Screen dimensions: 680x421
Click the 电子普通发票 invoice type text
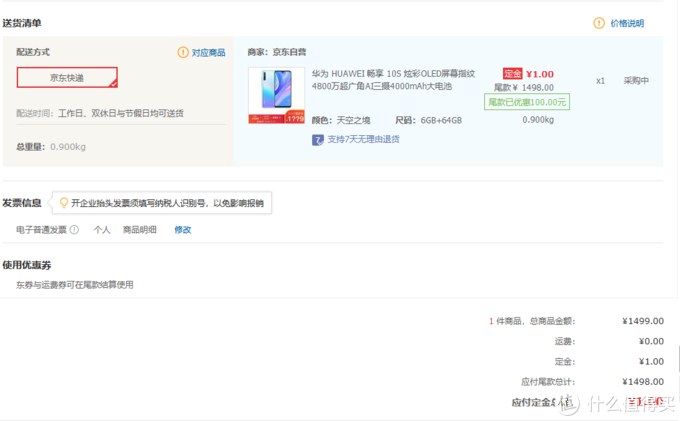tap(42, 230)
